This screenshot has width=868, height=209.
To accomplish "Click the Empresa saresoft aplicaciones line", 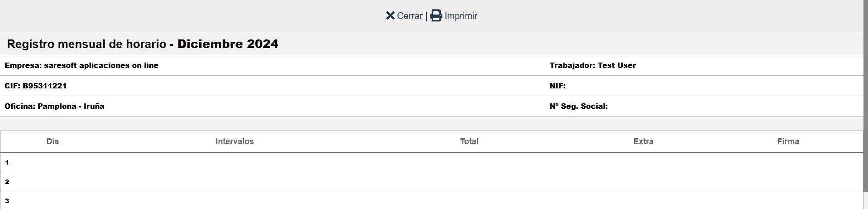I will tap(81, 65).
